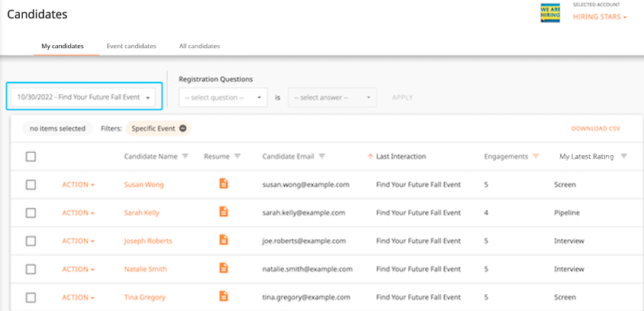Check the box for Sarah Kelly
This screenshot has height=311, width=644.
click(31, 212)
